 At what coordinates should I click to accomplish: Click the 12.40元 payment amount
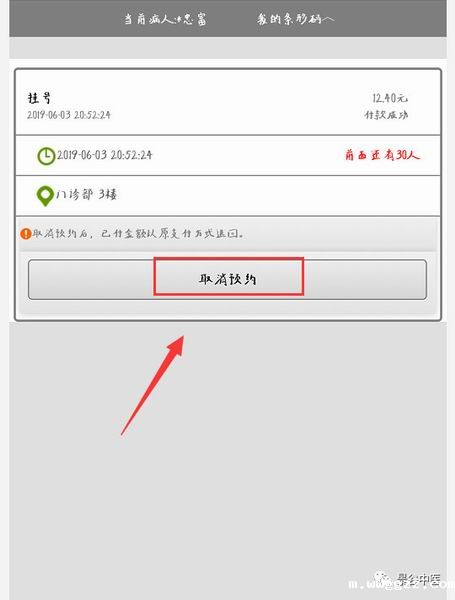point(390,98)
